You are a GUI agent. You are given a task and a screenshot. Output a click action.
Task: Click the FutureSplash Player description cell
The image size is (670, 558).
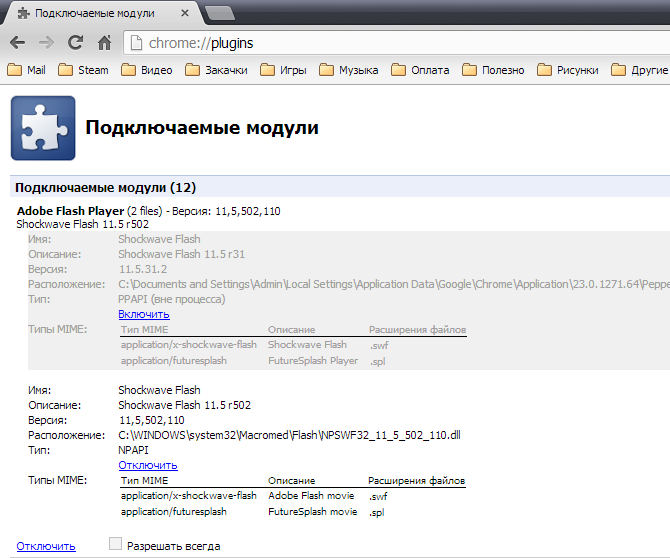[313, 361]
